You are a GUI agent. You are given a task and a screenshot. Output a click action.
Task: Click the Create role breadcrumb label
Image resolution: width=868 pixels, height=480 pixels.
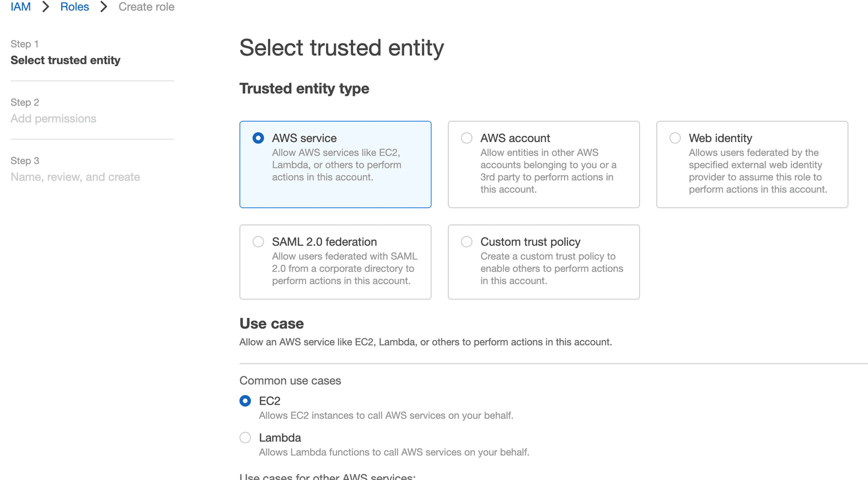[146, 7]
